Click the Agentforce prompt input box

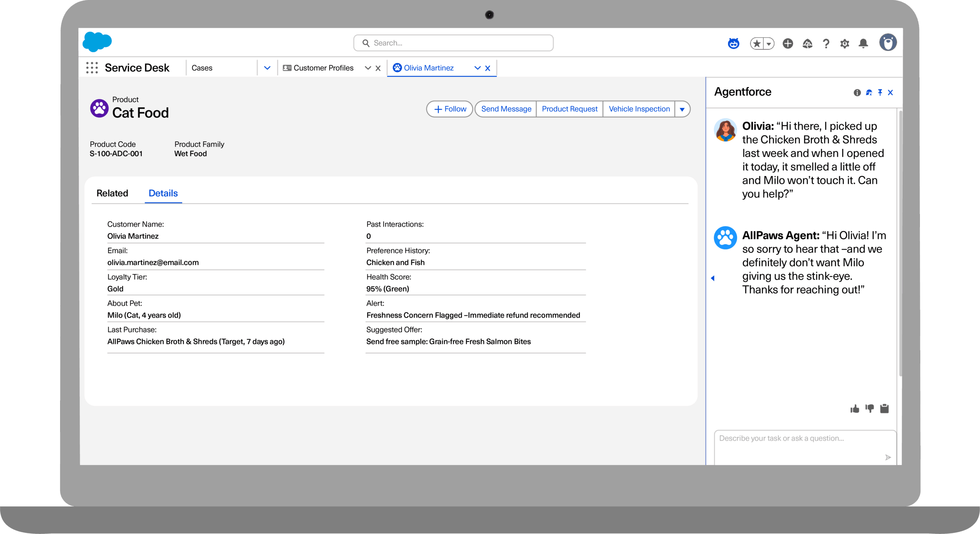tap(805, 447)
